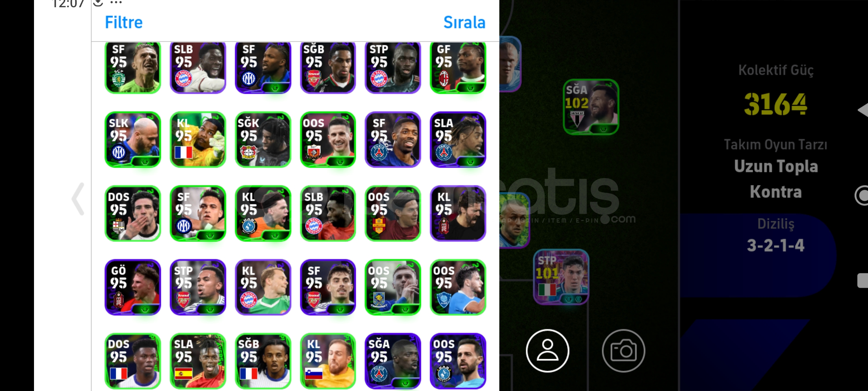The width and height of the screenshot is (868, 391).
Task: Expand the side arrow at right edge
Action: point(864,110)
